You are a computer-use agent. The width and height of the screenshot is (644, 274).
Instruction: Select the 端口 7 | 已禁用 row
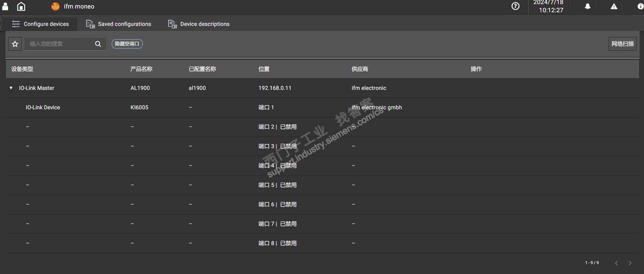point(322,224)
